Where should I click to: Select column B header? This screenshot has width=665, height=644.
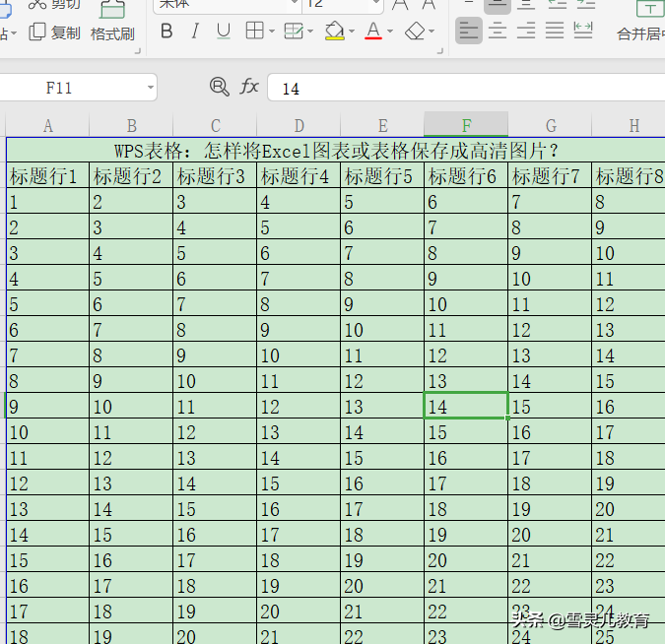click(x=131, y=125)
